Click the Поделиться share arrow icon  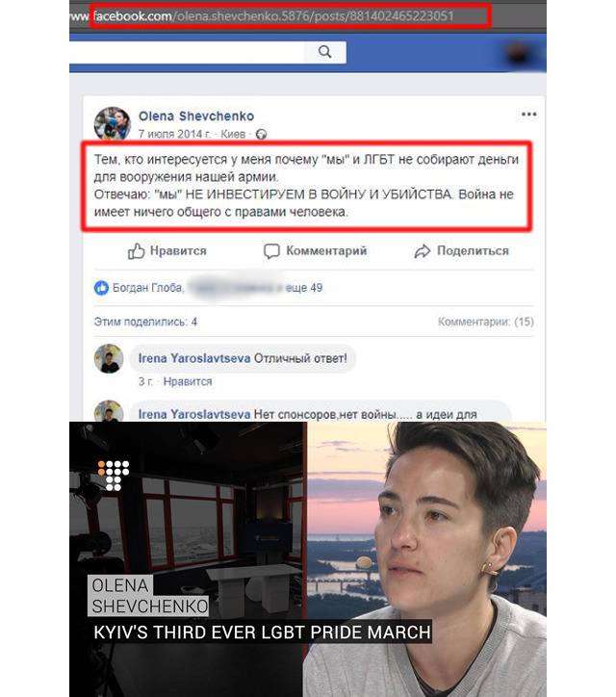pyautogui.click(x=423, y=251)
